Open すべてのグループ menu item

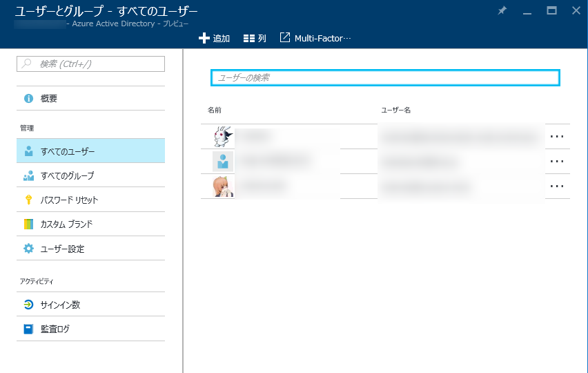(x=90, y=175)
